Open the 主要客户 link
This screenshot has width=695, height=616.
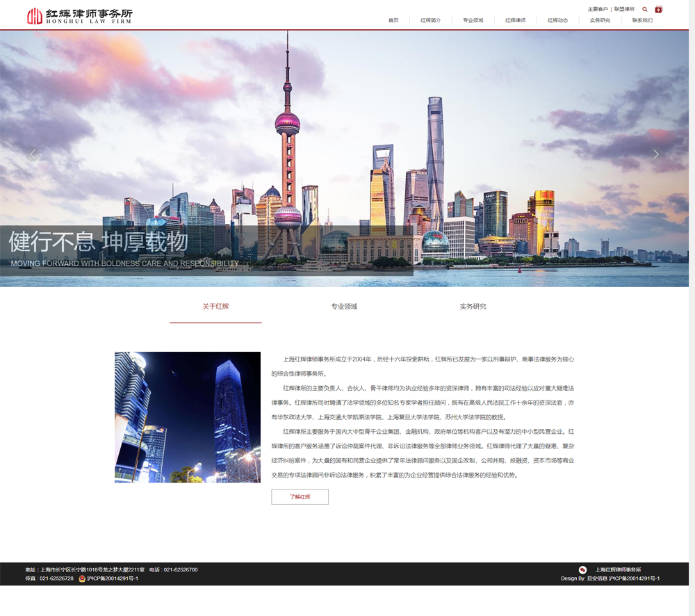click(x=598, y=9)
